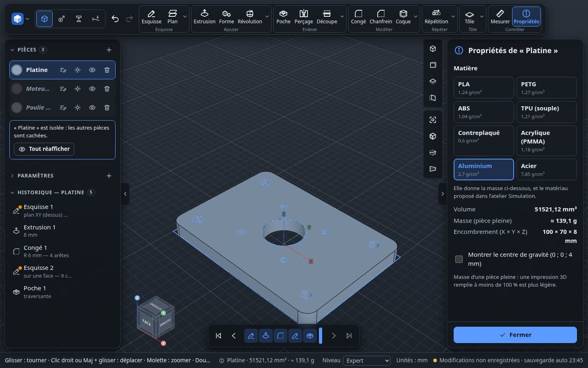This screenshot has width=588, height=368.
Task: Select the PETG material card
Action: click(x=546, y=88)
